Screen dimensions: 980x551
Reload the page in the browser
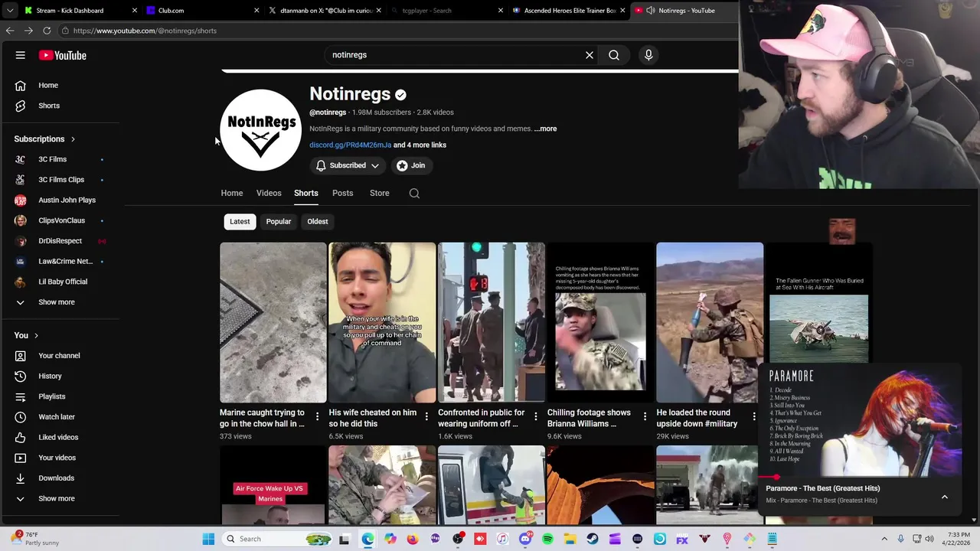(x=47, y=31)
